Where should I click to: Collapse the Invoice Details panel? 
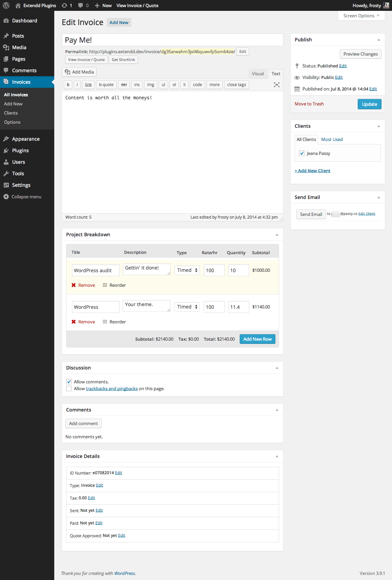point(277,456)
